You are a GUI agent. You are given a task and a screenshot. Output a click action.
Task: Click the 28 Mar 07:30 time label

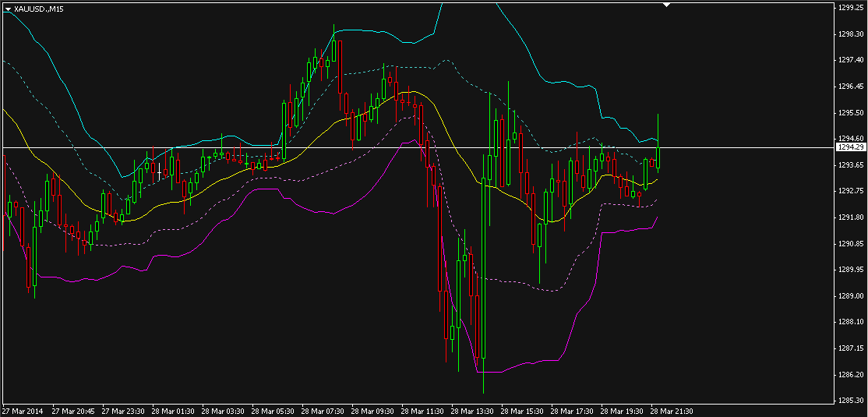[x=322, y=412]
